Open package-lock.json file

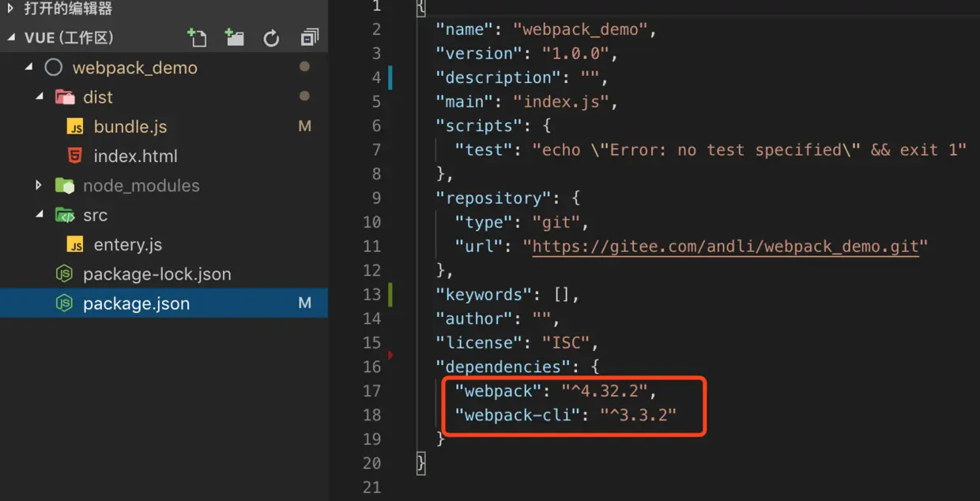coord(157,274)
